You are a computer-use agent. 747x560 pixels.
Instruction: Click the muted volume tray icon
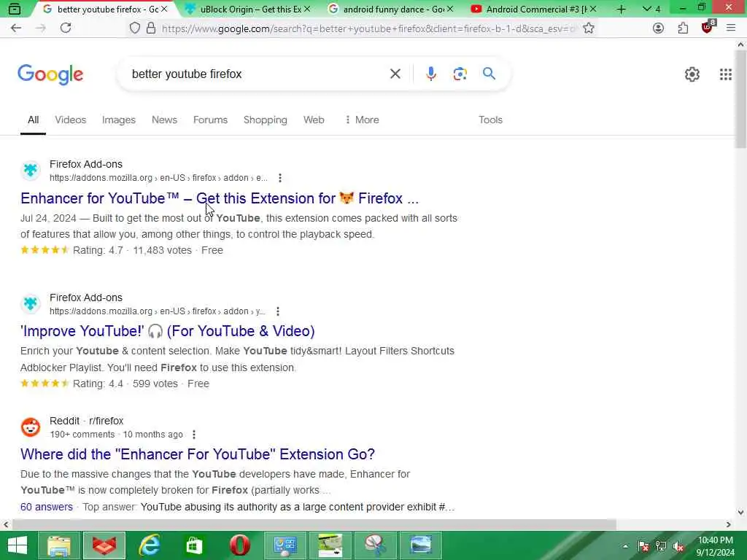point(678,547)
